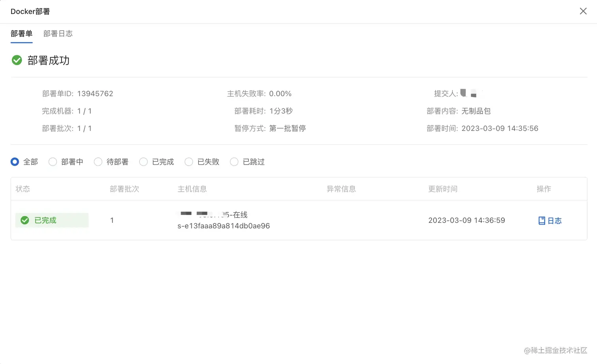This screenshot has width=597, height=364.
Task: Select the 全部 filter radio button
Action: pos(15,162)
